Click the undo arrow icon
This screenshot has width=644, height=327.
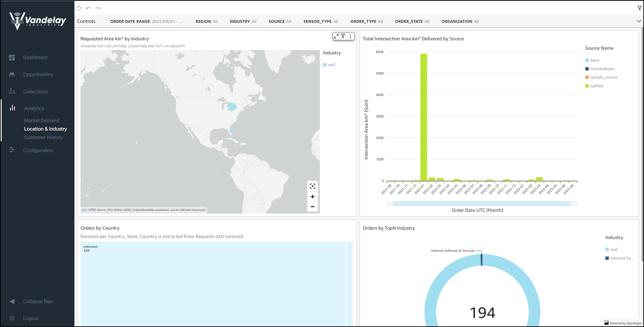click(89, 8)
